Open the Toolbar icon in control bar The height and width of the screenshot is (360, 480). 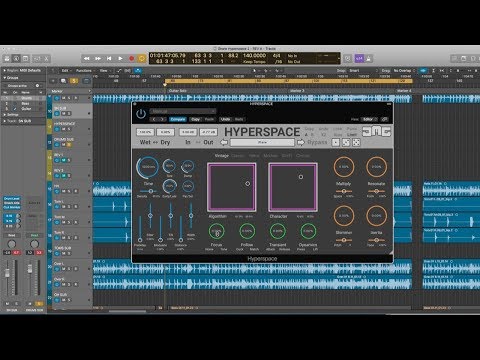26,59
